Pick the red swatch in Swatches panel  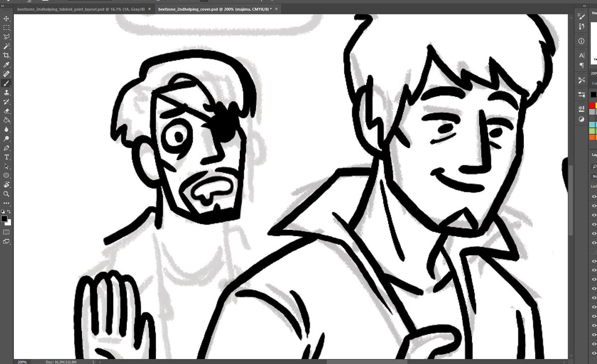(593, 105)
